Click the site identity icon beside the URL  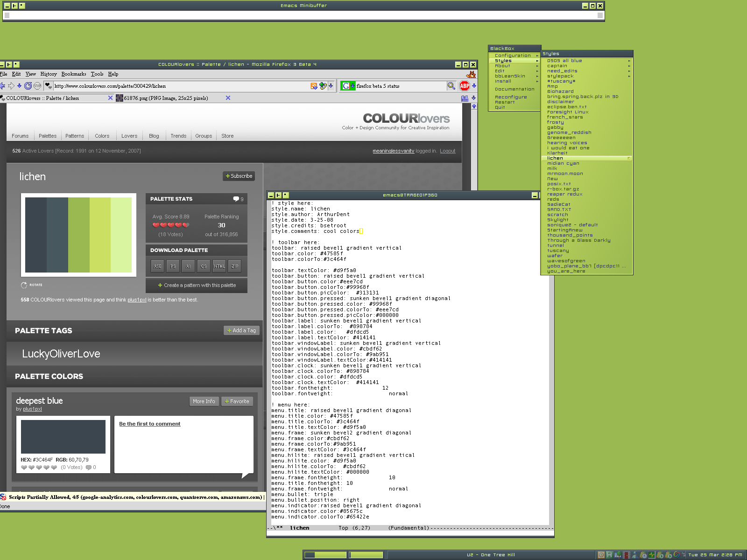click(48, 86)
